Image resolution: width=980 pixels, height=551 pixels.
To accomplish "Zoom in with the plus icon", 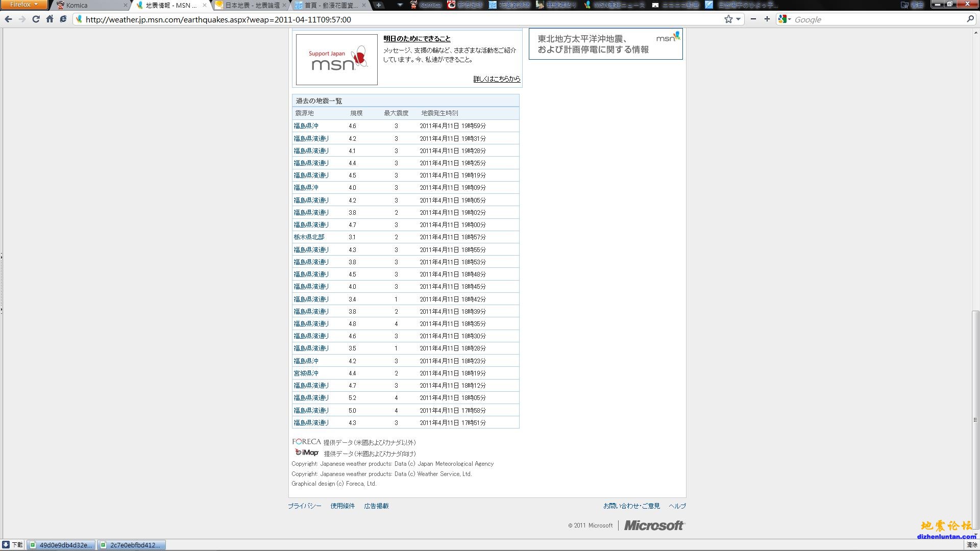I will pos(767,19).
